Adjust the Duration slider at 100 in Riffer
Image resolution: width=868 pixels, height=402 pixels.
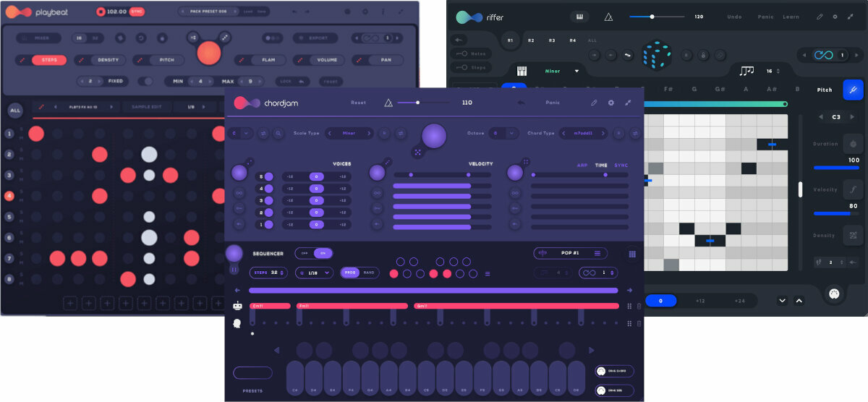(837, 167)
